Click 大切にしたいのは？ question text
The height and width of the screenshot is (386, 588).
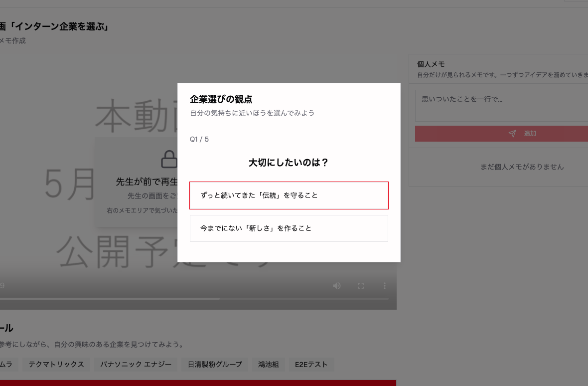tap(289, 163)
